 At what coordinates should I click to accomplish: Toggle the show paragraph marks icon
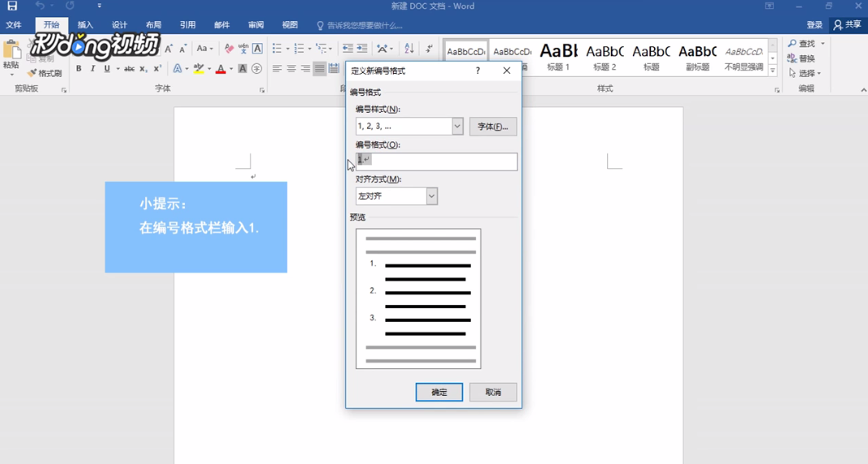(x=429, y=49)
